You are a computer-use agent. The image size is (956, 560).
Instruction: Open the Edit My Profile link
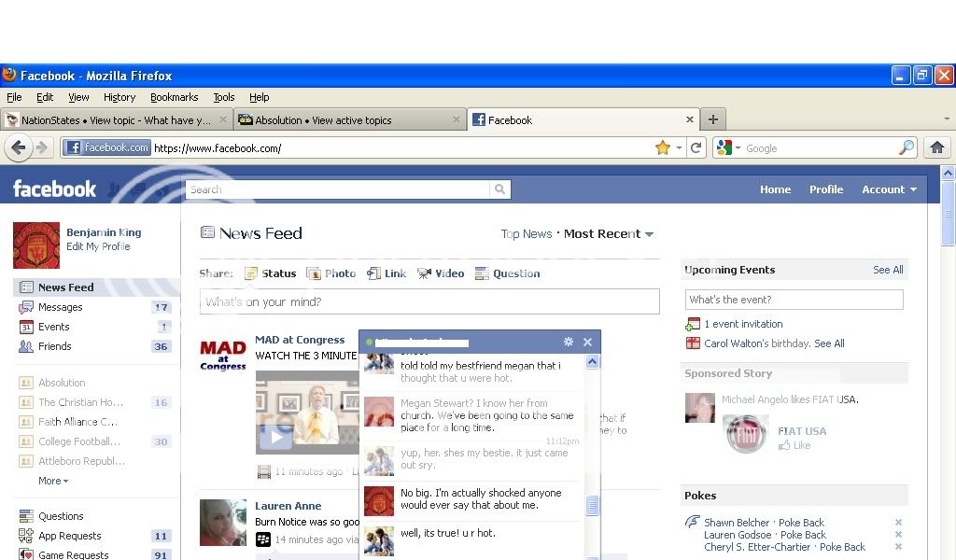(x=98, y=247)
